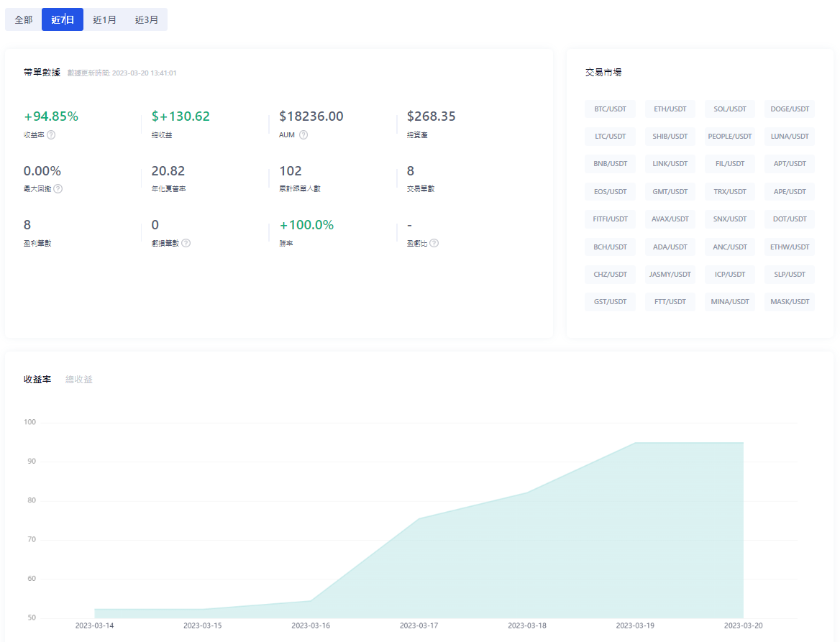The height and width of the screenshot is (642, 840).
Task: Click the 盈虧比 help icon
Action: pos(434,243)
